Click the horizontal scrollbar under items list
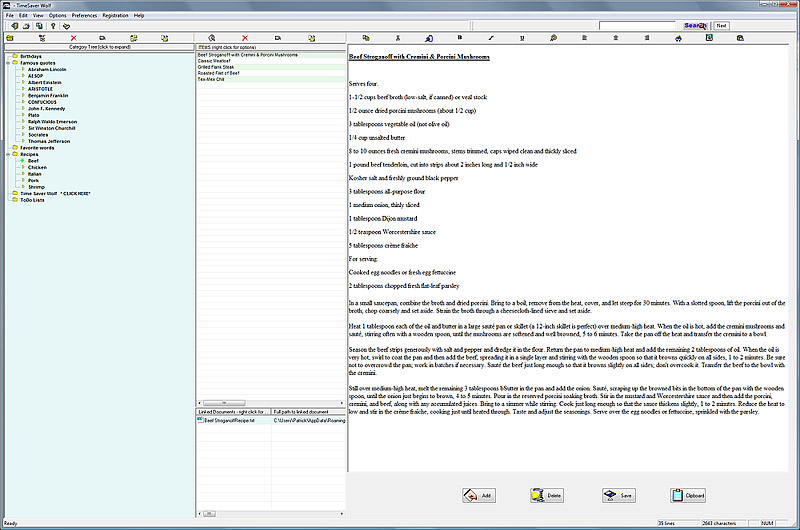This screenshot has height=530, width=800. 270,403
